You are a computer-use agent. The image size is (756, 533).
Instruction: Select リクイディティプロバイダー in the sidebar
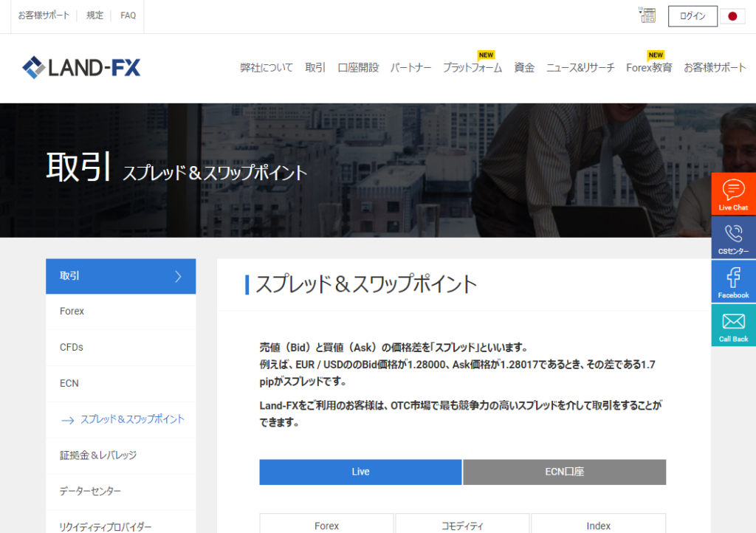pos(120,522)
